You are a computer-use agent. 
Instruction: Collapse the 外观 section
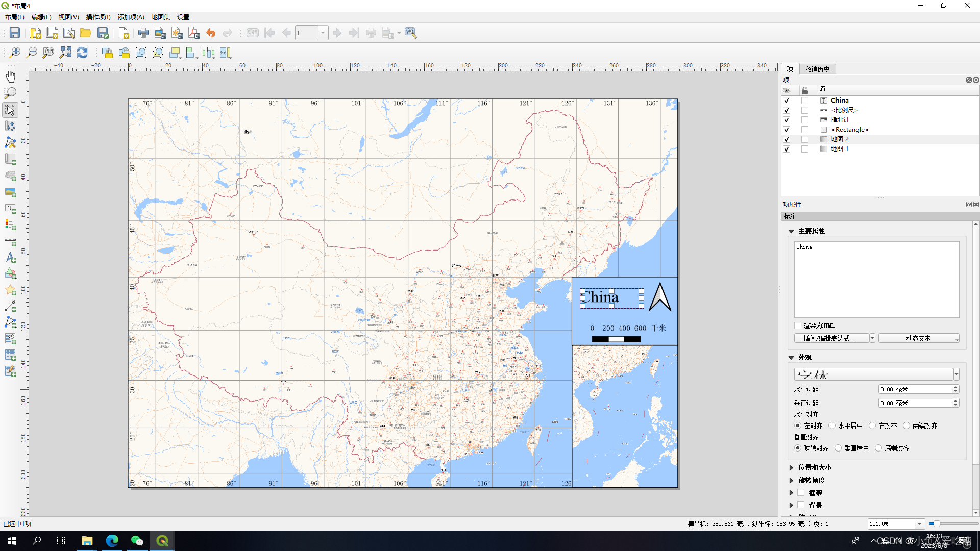[x=791, y=358]
